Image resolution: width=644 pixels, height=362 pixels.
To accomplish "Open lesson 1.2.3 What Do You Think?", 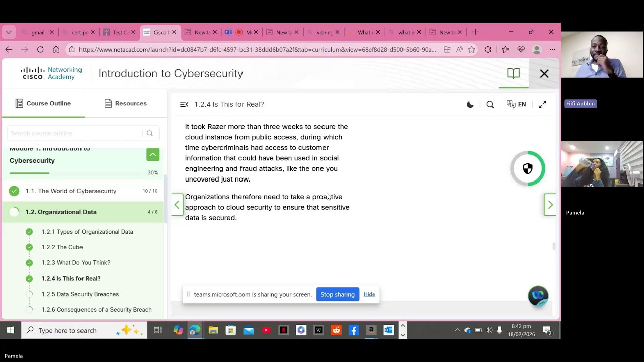I will (76, 263).
